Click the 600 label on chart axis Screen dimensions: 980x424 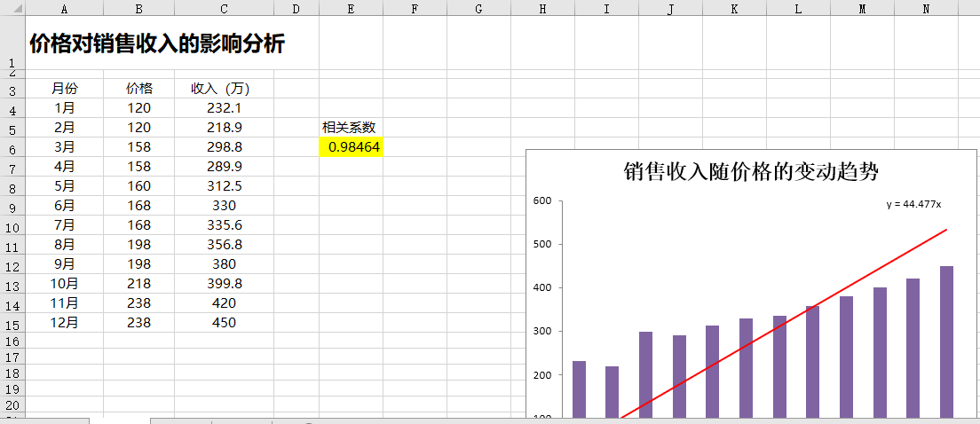pos(541,200)
